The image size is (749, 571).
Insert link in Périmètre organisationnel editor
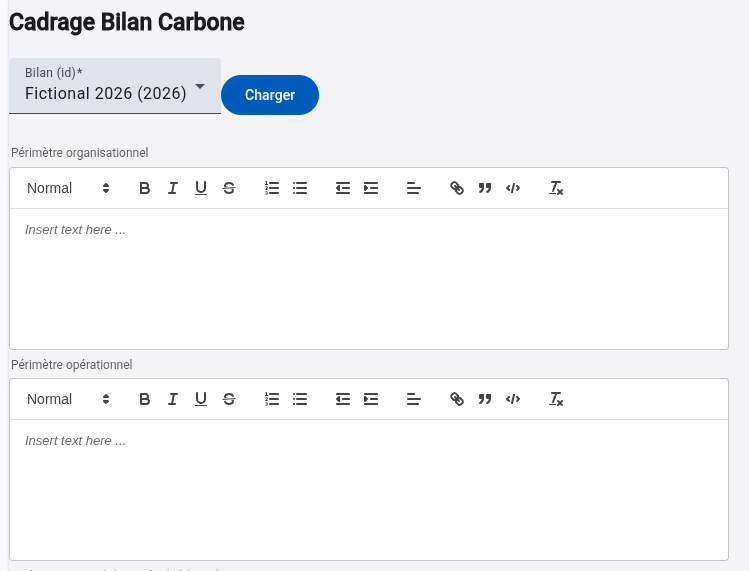pos(457,188)
